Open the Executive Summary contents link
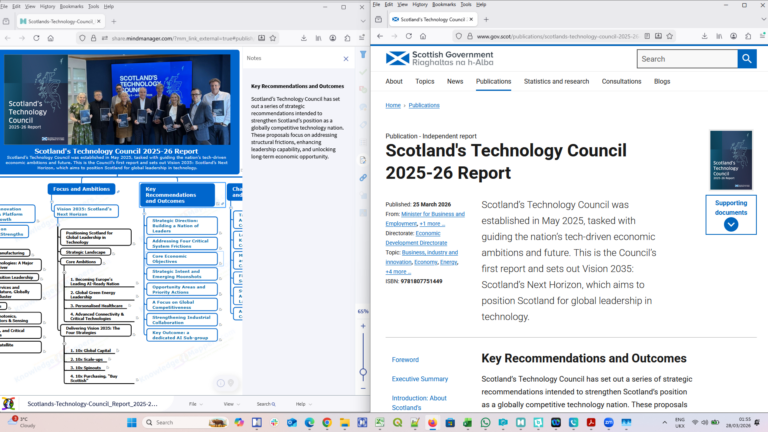Screen dimensions: 768x432 [x=420, y=379]
